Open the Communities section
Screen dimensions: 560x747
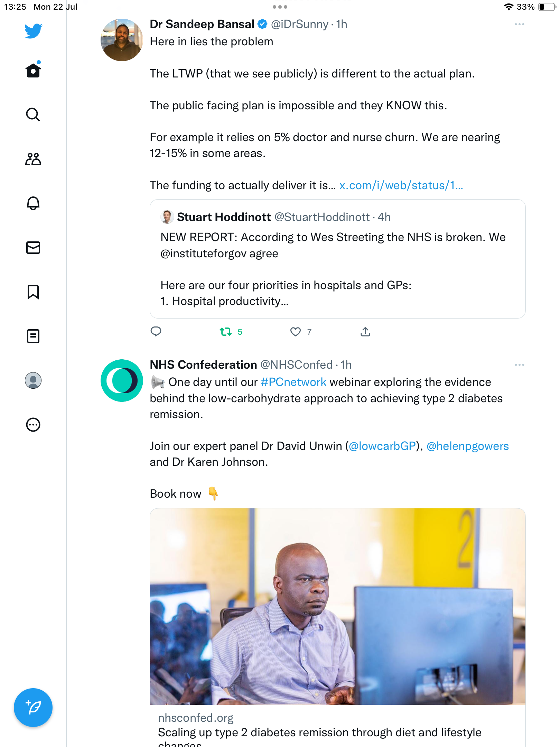(33, 159)
